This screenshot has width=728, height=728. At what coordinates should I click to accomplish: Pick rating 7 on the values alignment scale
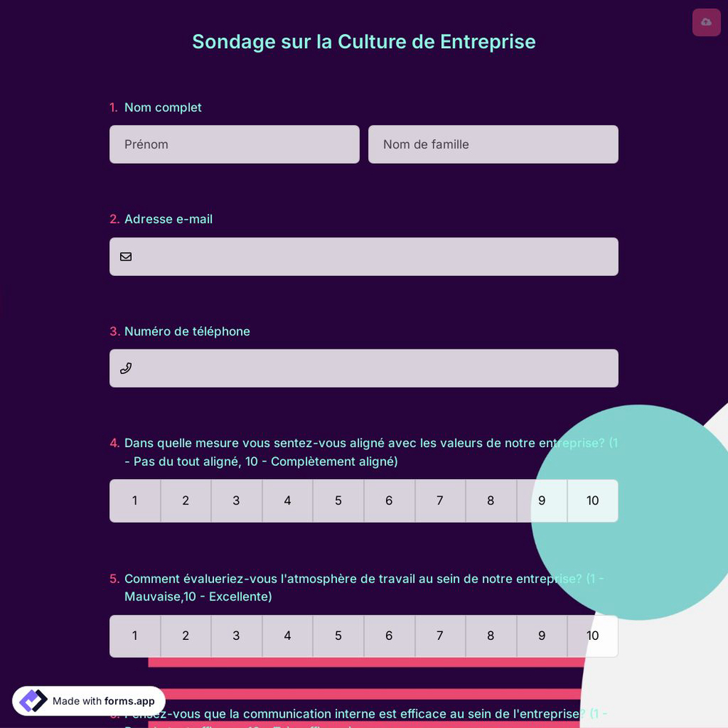coord(440,501)
